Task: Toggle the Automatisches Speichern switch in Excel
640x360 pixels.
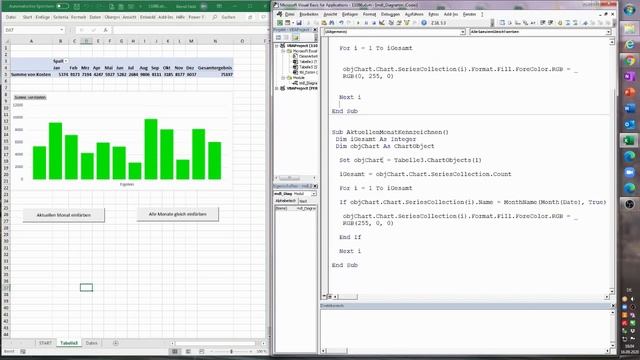Action: (62, 6)
